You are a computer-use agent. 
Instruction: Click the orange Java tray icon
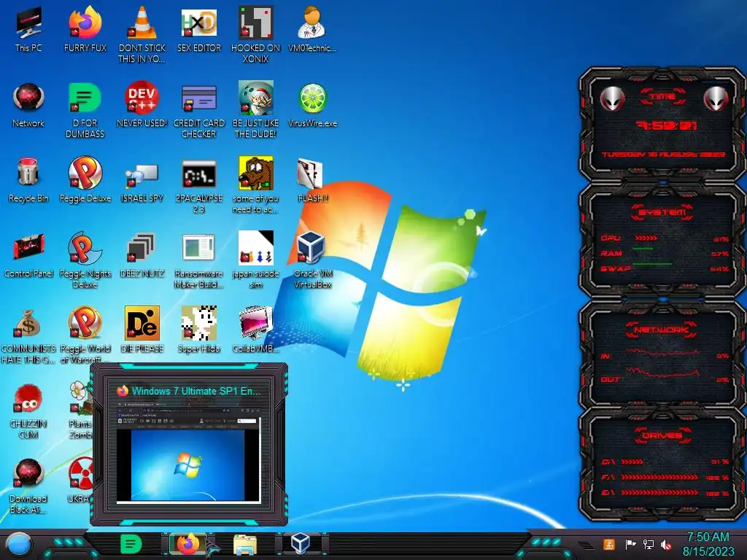[609, 544]
